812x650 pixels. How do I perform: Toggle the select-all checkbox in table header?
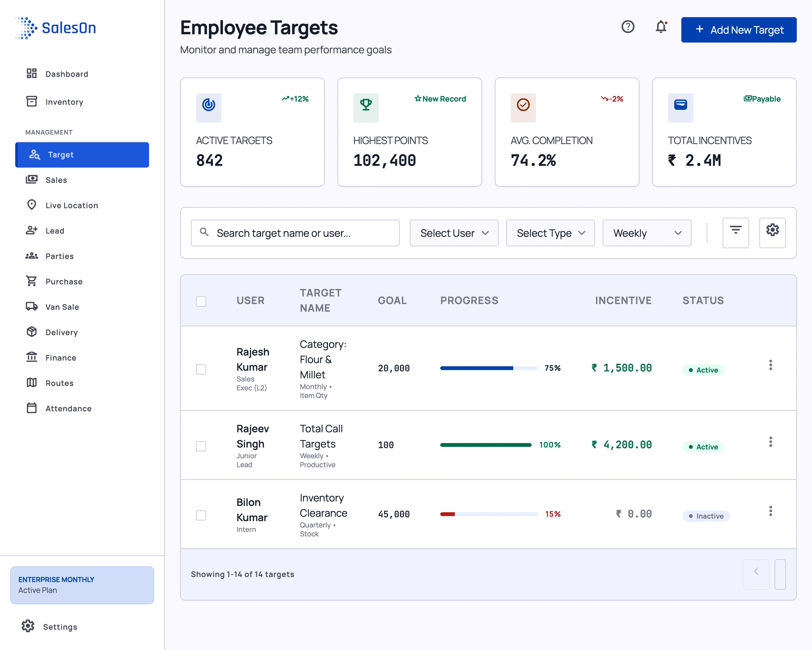tap(201, 301)
